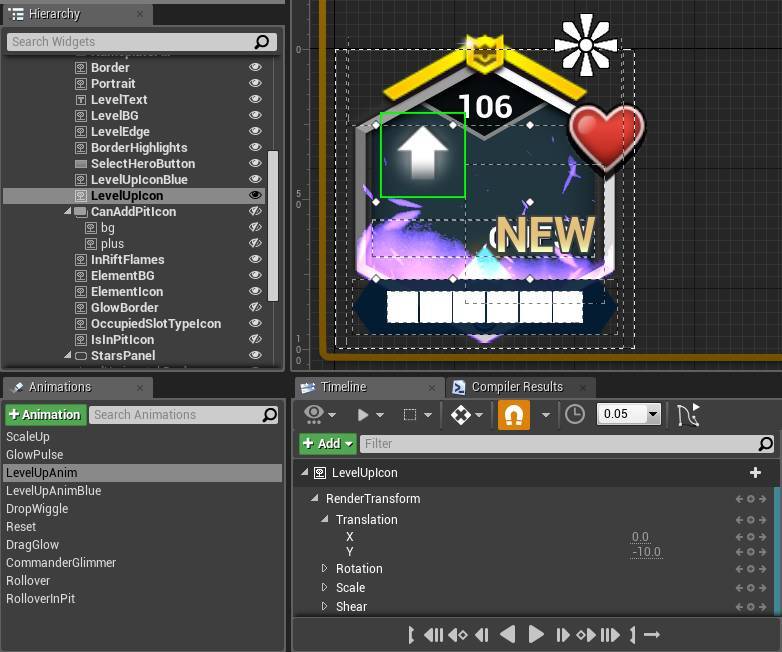Expand the Shear property
The width and height of the screenshot is (782, 652).
coord(325,606)
